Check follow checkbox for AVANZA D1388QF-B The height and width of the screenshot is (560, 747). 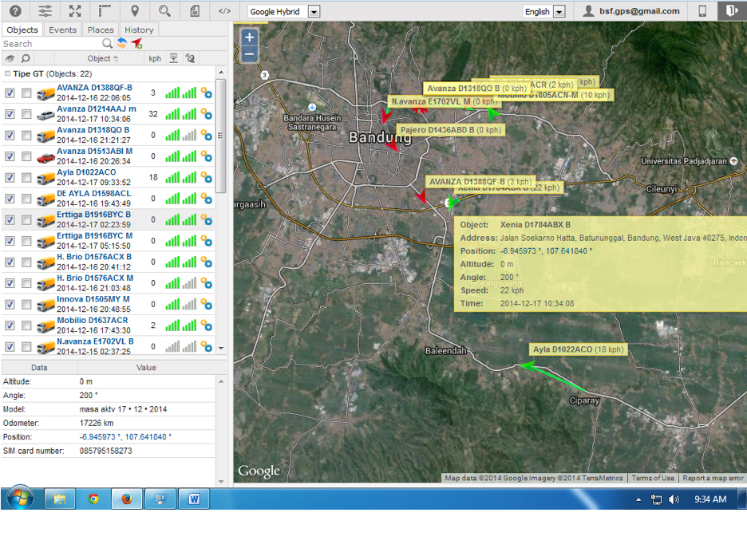point(26,93)
